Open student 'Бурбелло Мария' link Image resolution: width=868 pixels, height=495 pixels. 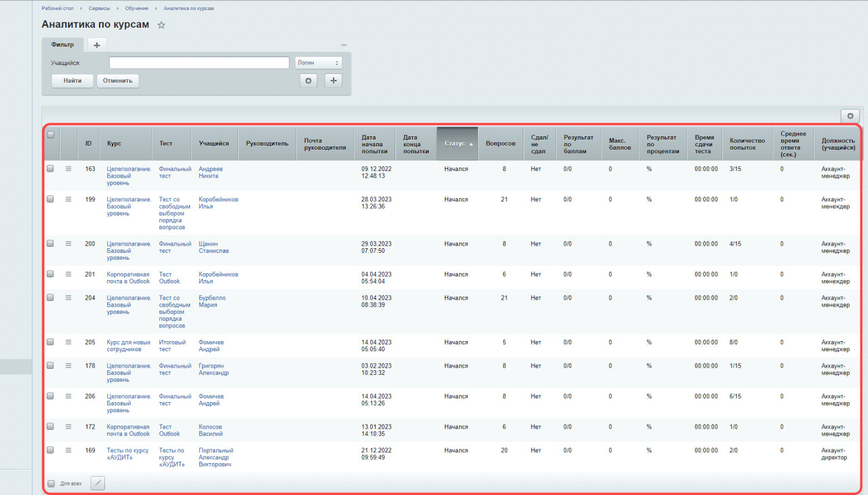[x=212, y=301]
